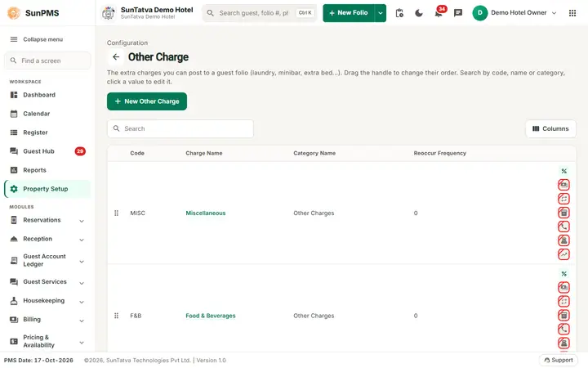Screen dimensions: 588x368
Task: Open the New Folio dropdown arrow
Action: tap(381, 13)
